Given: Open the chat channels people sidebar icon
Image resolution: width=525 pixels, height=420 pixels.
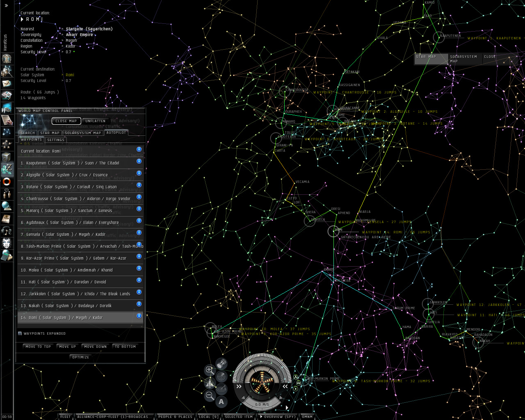Looking at the screenshot, I should point(7,194).
